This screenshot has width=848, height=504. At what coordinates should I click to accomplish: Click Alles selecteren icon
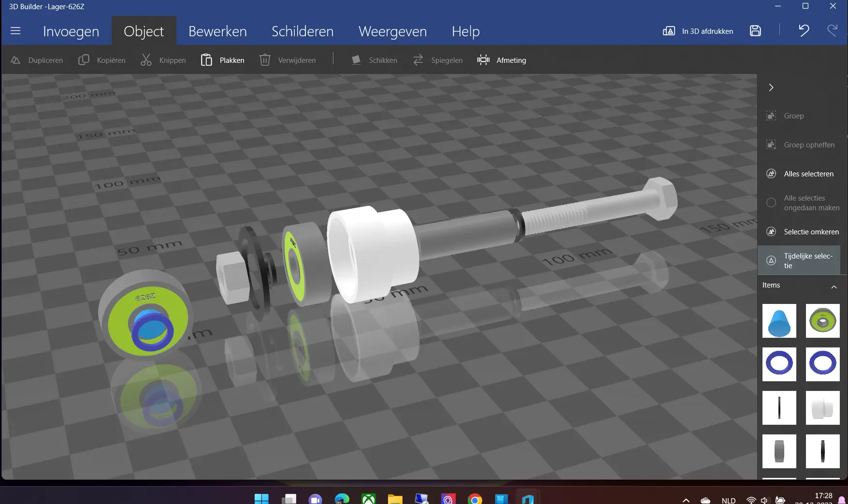[771, 174]
